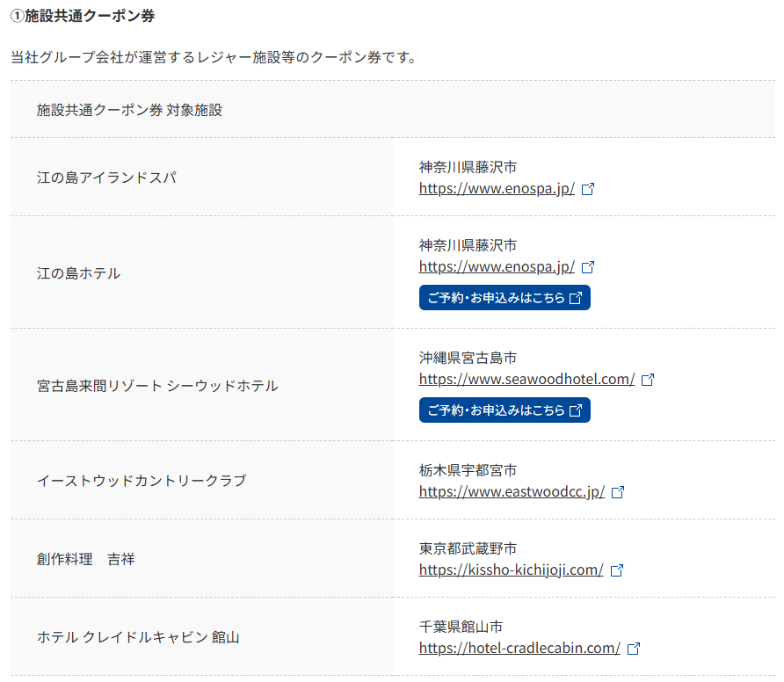This screenshot has height=682, width=784.
Task: Open the enospa.jp link for 江の島アイランドスパ
Action: [x=497, y=189]
